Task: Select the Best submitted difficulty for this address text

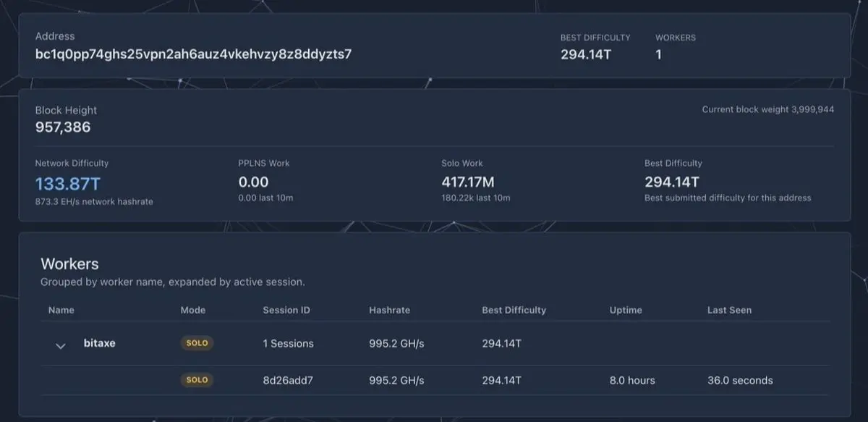Action: [x=728, y=198]
